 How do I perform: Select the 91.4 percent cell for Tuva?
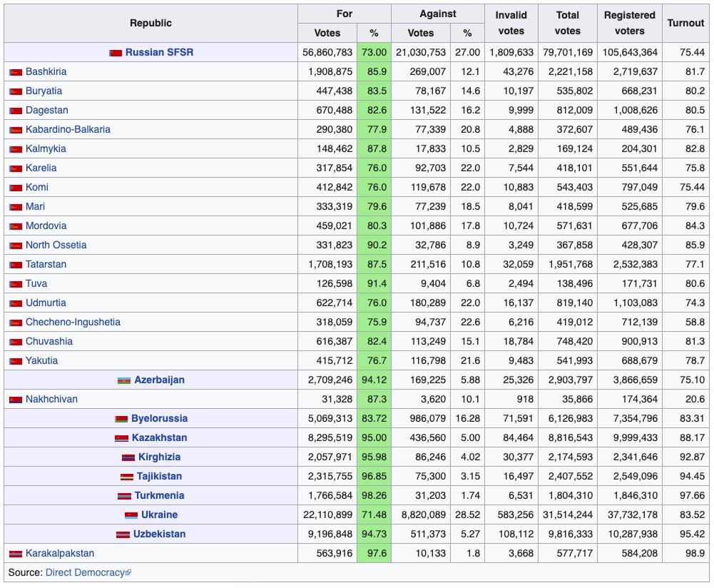click(374, 283)
